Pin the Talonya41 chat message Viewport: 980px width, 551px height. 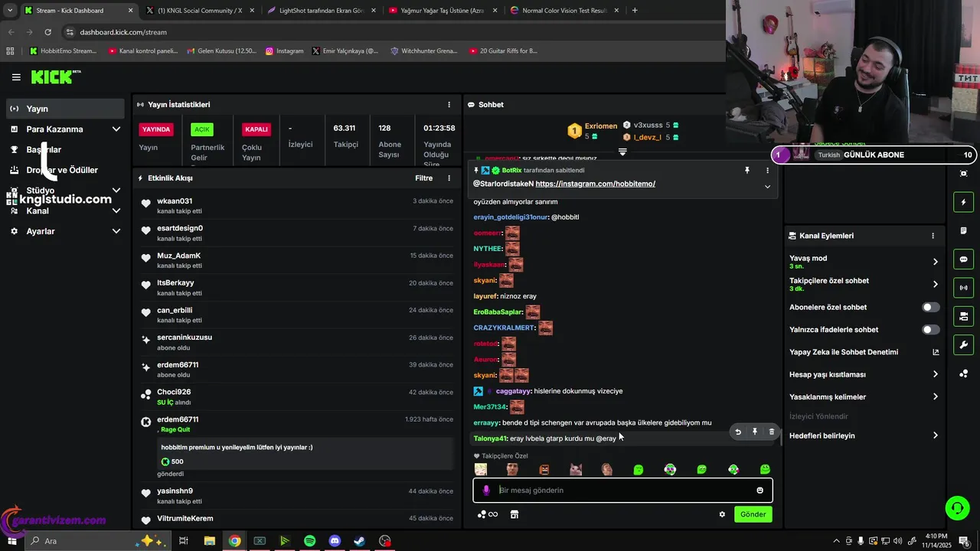click(x=755, y=432)
